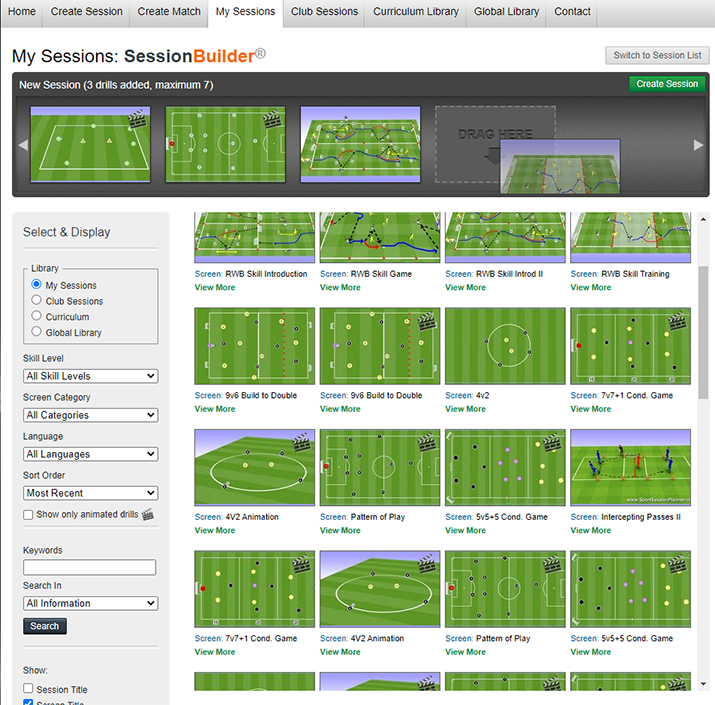Image resolution: width=715 pixels, height=705 pixels.
Task: Expand the Skill Level dropdown
Action: (90, 376)
